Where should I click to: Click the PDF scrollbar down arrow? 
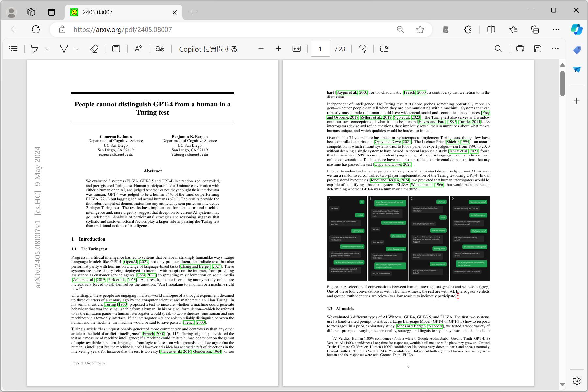tap(562, 384)
